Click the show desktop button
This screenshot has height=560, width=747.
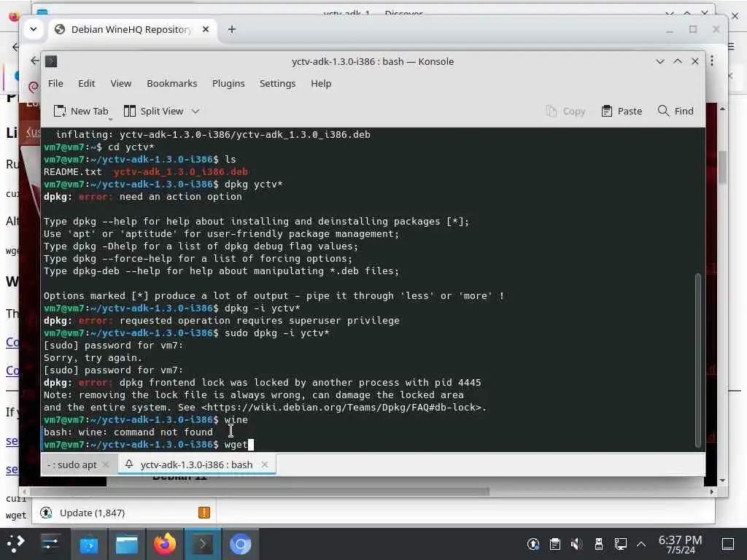(x=727, y=544)
